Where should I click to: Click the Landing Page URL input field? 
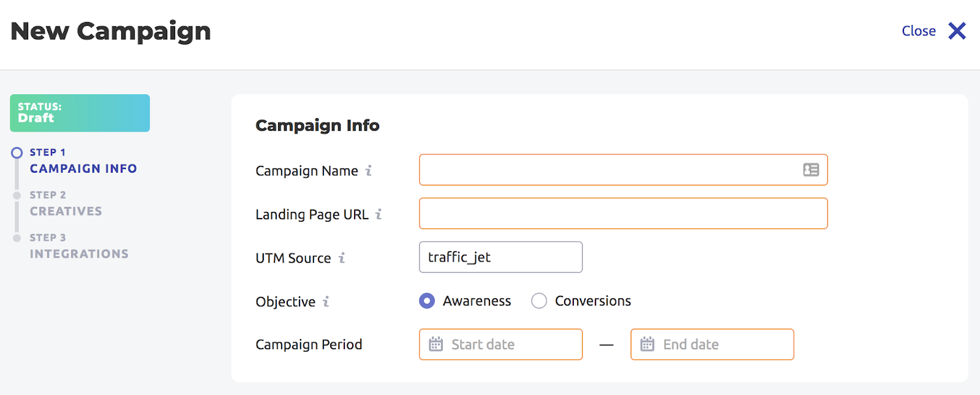pyautogui.click(x=624, y=213)
